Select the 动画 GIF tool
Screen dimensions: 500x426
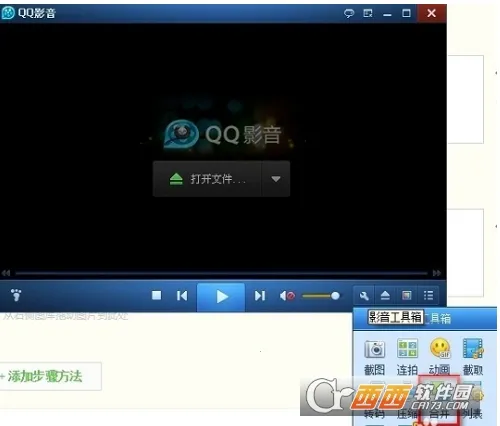click(440, 357)
